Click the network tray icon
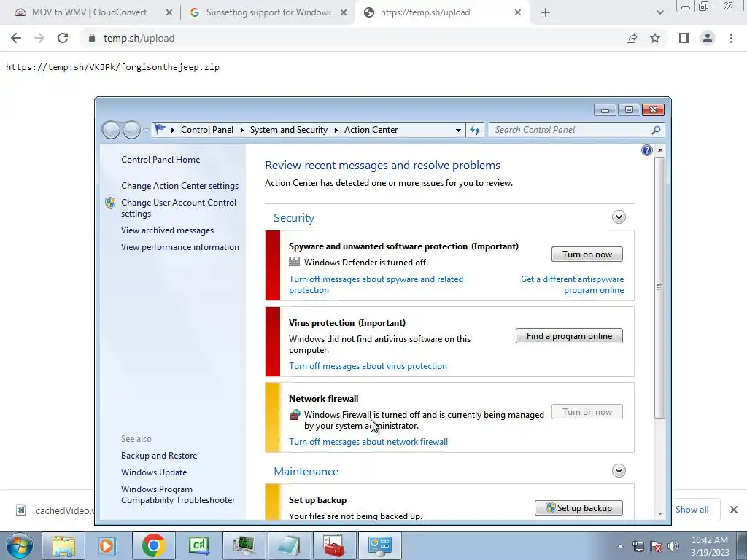 point(638,546)
